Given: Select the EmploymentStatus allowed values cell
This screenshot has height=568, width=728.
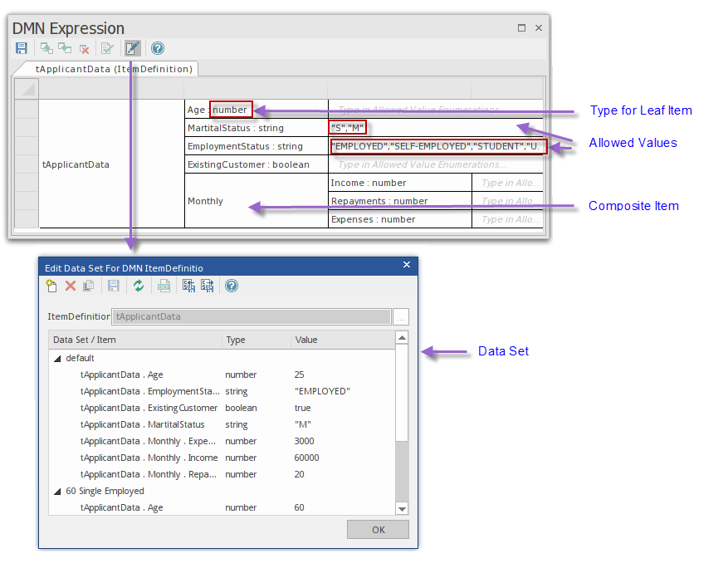Looking at the screenshot, I should click(x=437, y=146).
